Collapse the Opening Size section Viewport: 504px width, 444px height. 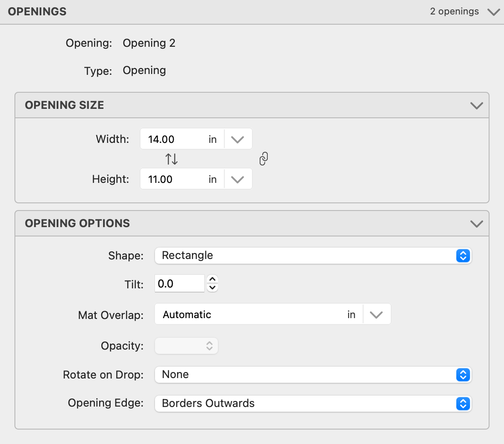pyautogui.click(x=476, y=105)
